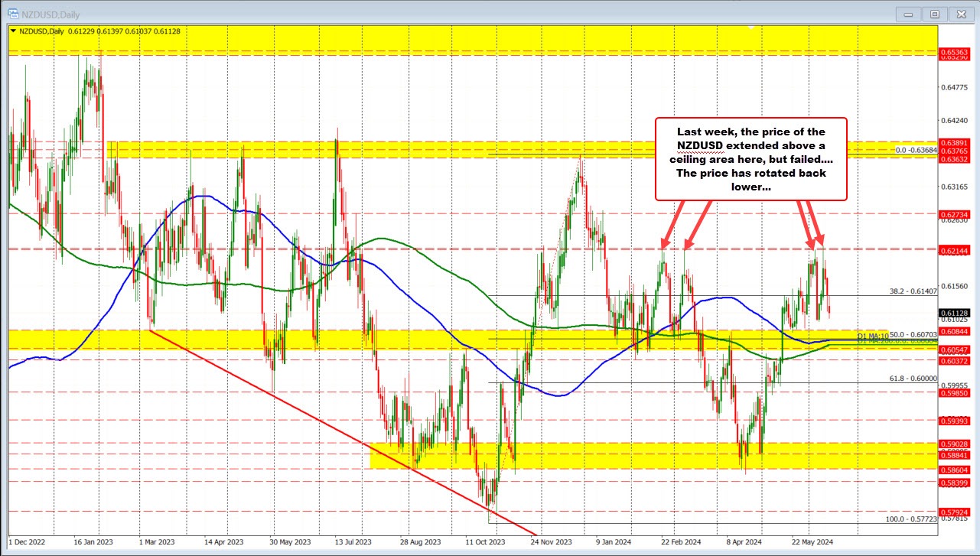Click the restore window button
Screen dimensions: 980x556
coord(935,14)
